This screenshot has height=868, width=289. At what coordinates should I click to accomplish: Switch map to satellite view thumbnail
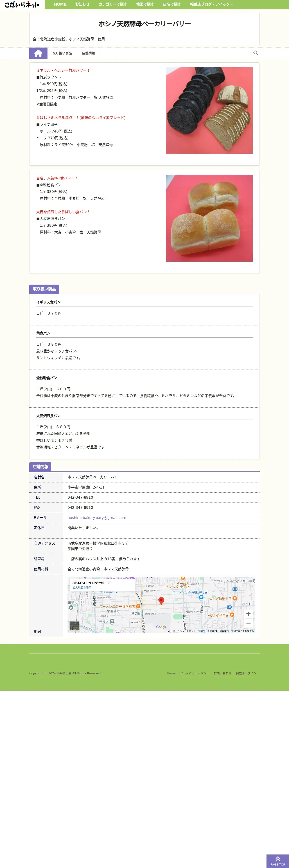[x=74, y=626]
